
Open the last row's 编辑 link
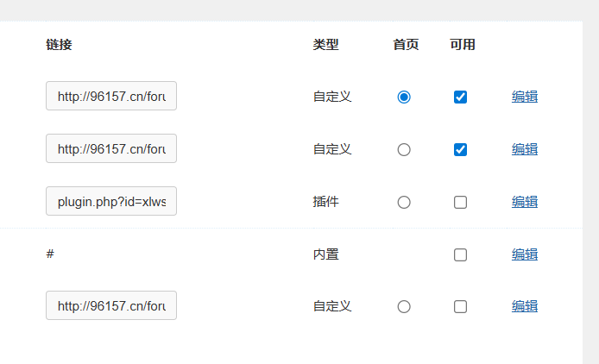pyautogui.click(x=525, y=306)
